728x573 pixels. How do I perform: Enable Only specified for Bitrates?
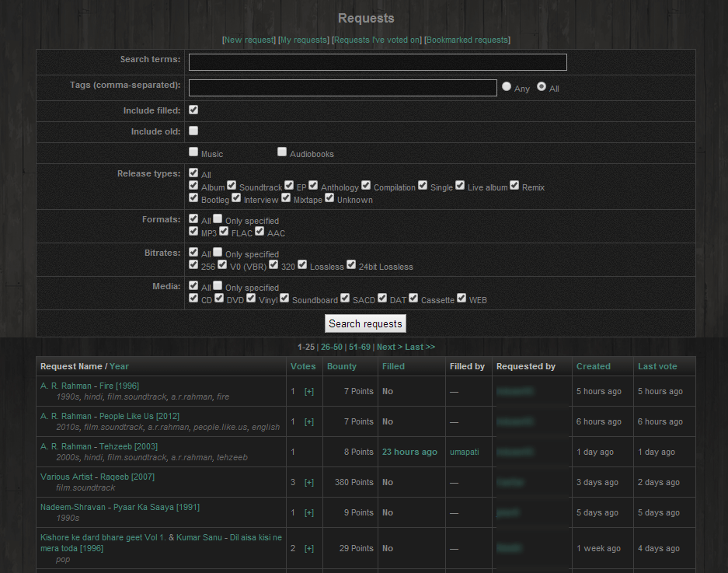click(x=218, y=252)
